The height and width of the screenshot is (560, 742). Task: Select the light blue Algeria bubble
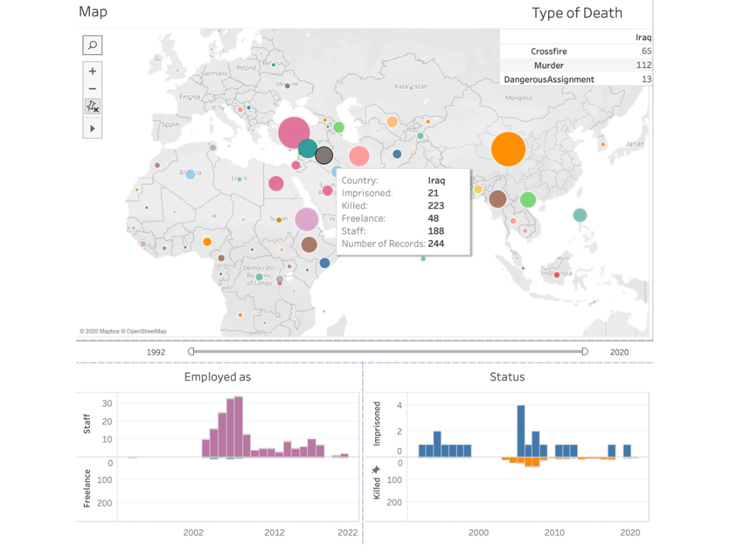tap(190, 175)
